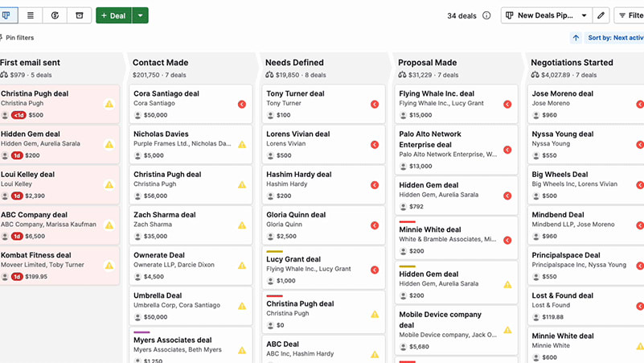Open the Flying Whale Inc. deal title
This screenshot has height=363, width=644.
click(437, 93)
